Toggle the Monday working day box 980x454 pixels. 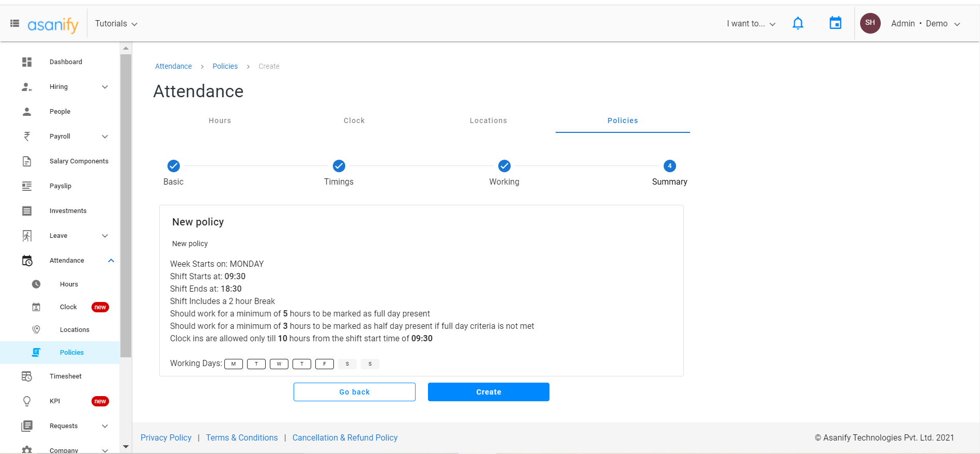(x=234, y=364)
